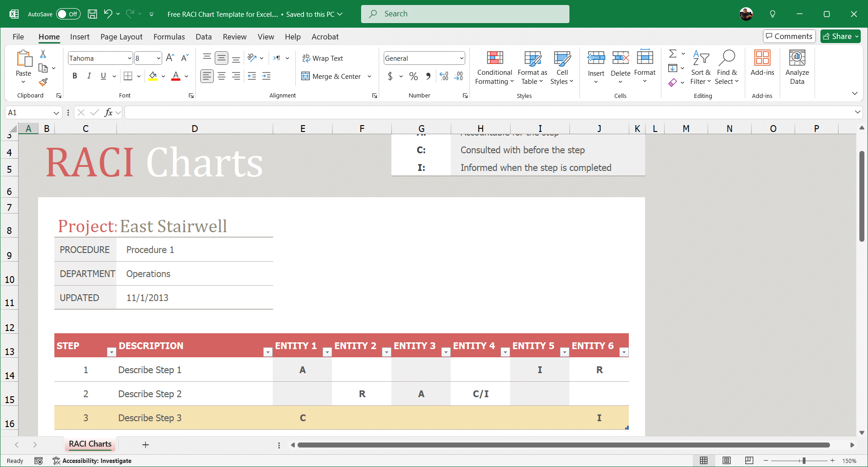Select the Format Painter tool
Viewport: 868px width, 467px height.
43,82
